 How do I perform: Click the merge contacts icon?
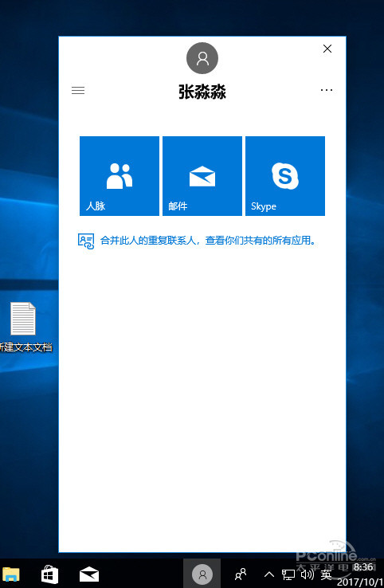point(86,241)
